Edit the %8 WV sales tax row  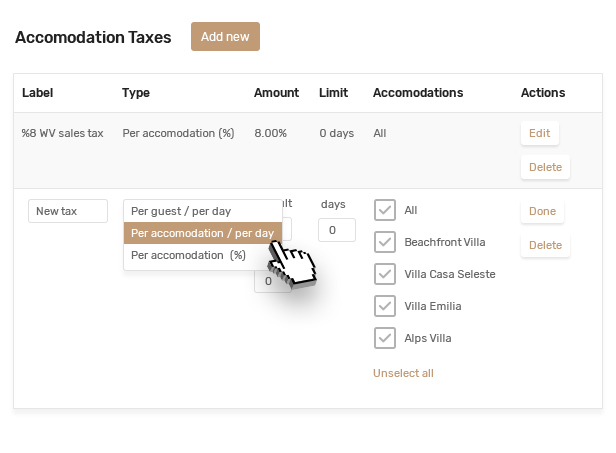click(539, 133)
